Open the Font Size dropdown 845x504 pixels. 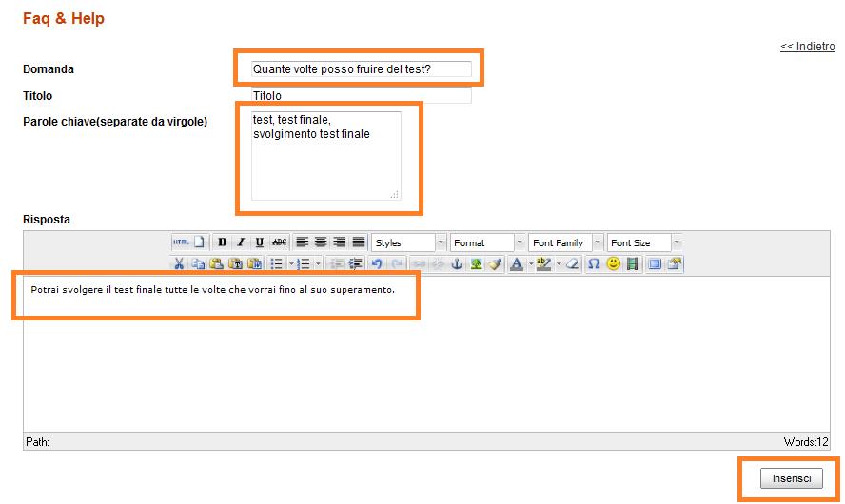644,243
